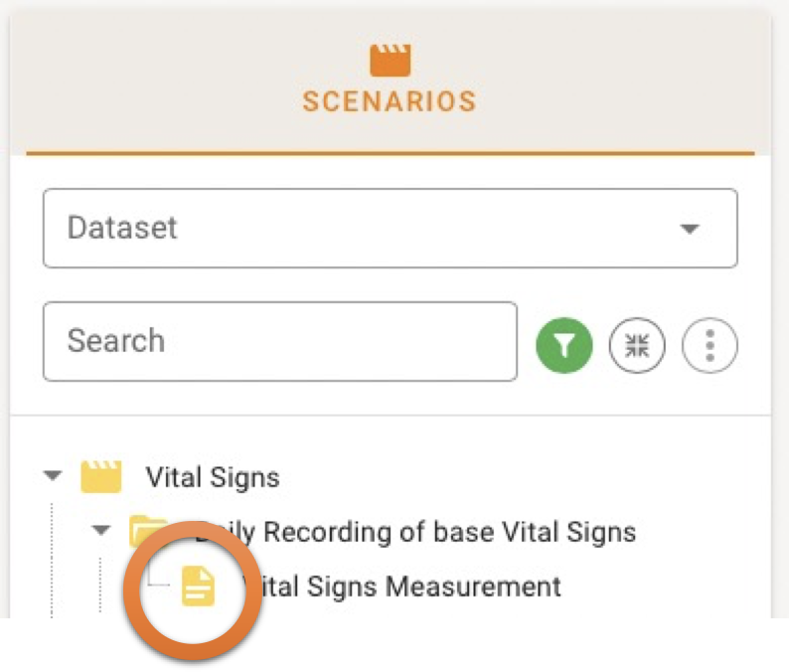
Task: Click the Vital Signs Measurement document icon
Action: [198, 587]
